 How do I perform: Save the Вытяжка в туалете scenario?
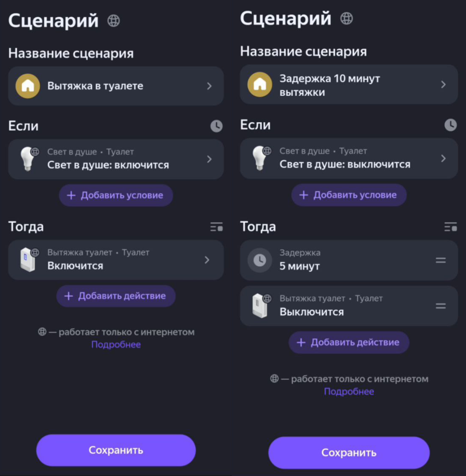(116, 450)
